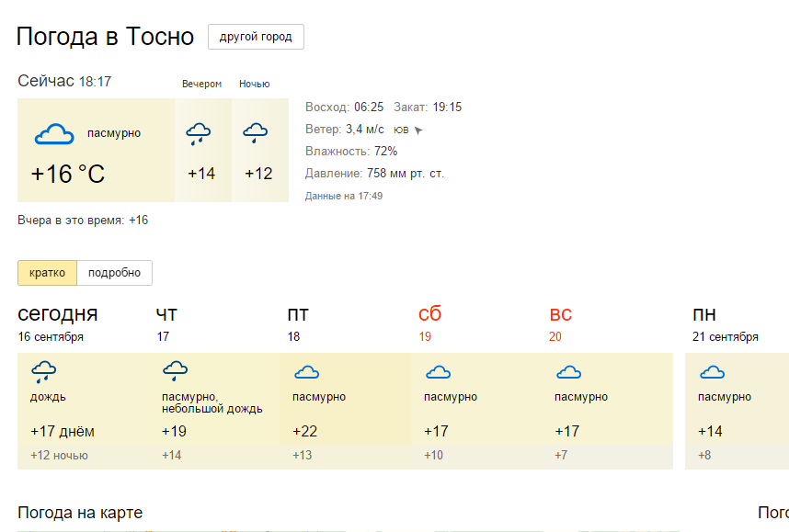The height and width of the screenshot is (532, 789).
Task: Click Sunday's overcast cloud icon
Action: pyautogui.click(x=569, y=372)
